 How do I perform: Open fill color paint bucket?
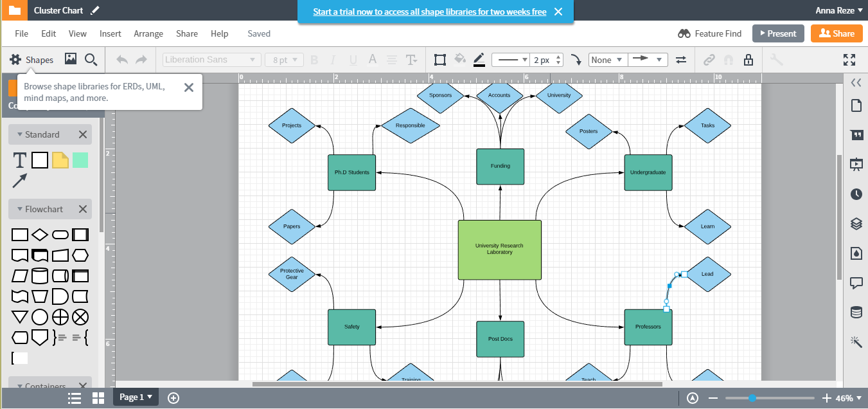tap(460, 59)
